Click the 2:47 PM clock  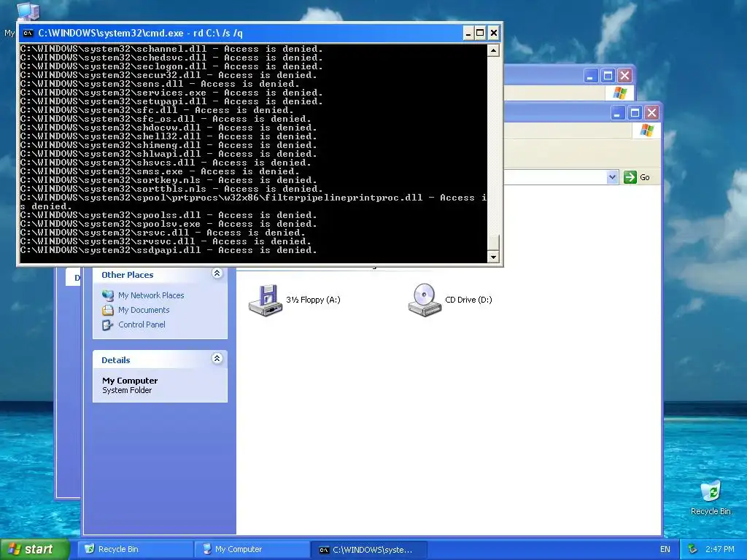click(x=720, y=549)
